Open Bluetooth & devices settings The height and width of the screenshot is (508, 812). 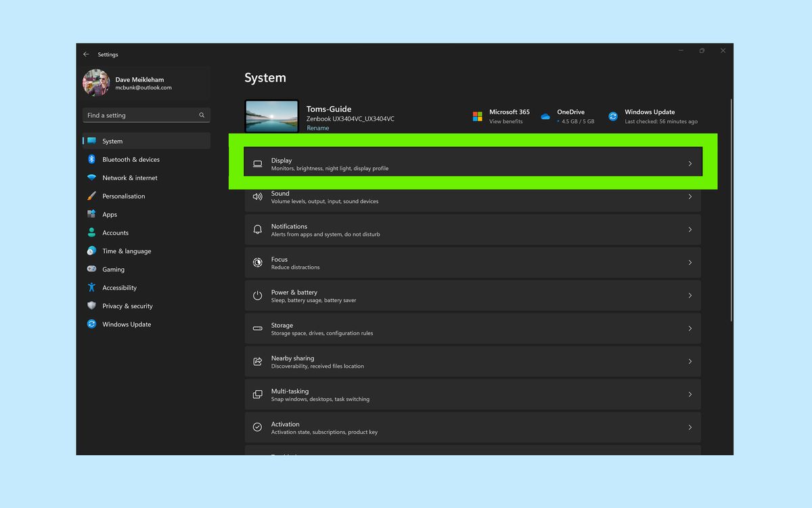(131, 159)
